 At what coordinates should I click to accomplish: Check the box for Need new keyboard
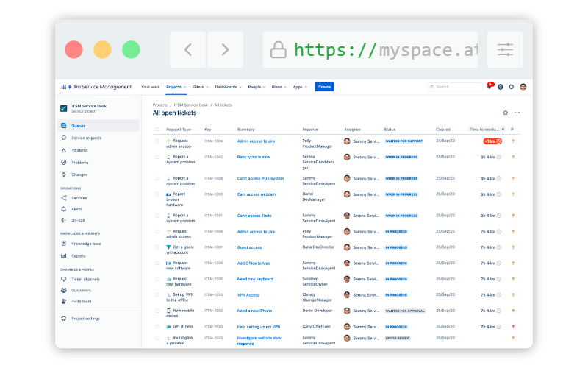[157, 279]
